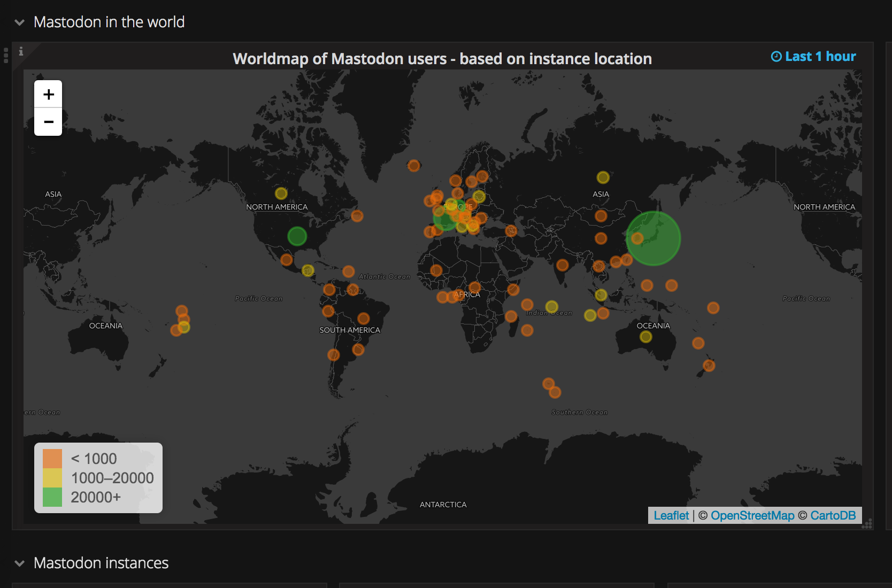Expand the Mastodon instances row
This screenshot has width=892, height=588.
point(19,563)
